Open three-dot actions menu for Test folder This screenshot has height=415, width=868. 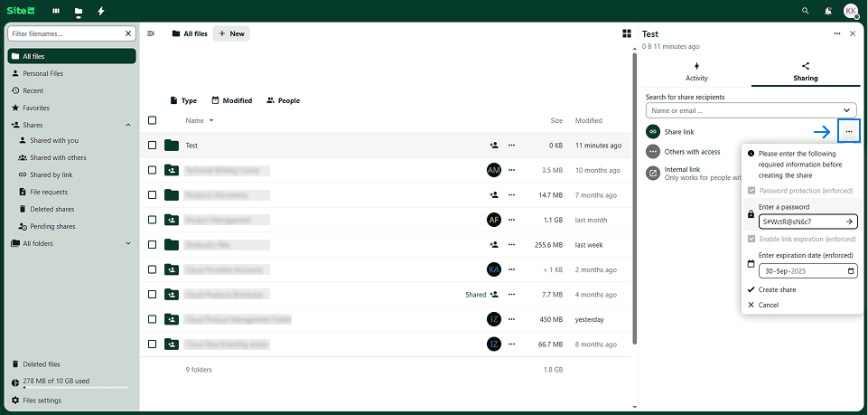[x=512, y=145]
